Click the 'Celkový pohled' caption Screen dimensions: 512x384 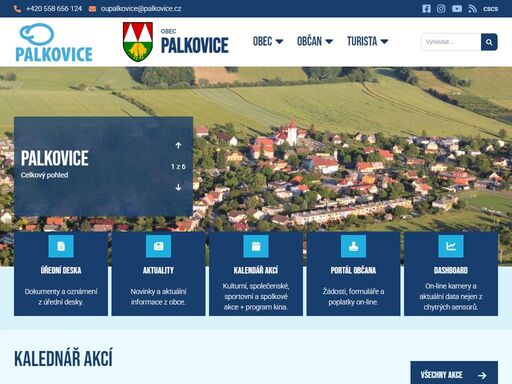[44, 175]
